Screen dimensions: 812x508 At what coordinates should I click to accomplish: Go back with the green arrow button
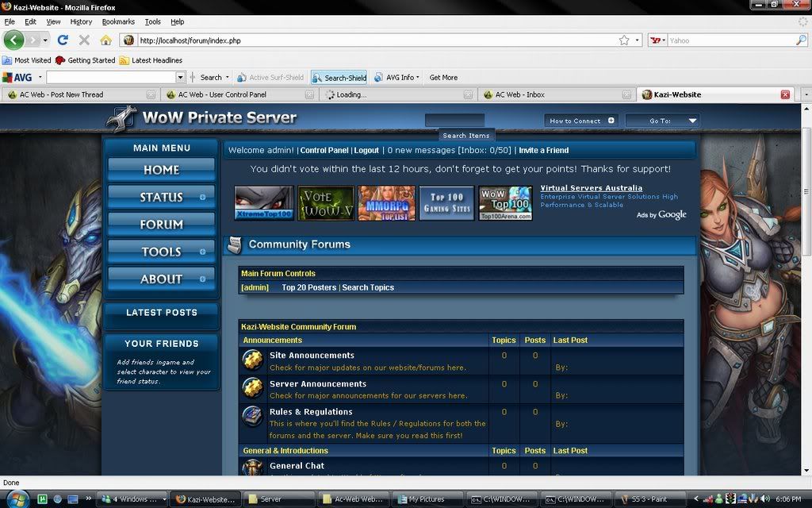click(x=13, y=40)
